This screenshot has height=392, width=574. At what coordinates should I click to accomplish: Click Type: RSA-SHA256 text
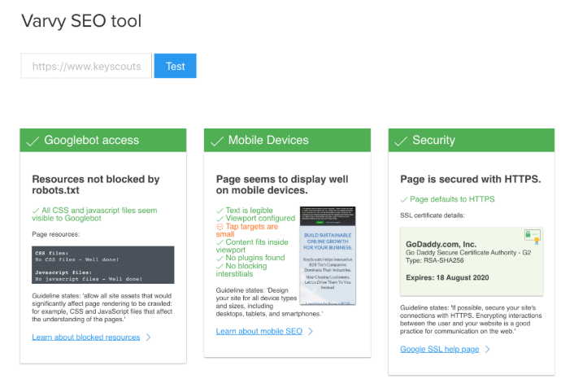coord(434,260)
